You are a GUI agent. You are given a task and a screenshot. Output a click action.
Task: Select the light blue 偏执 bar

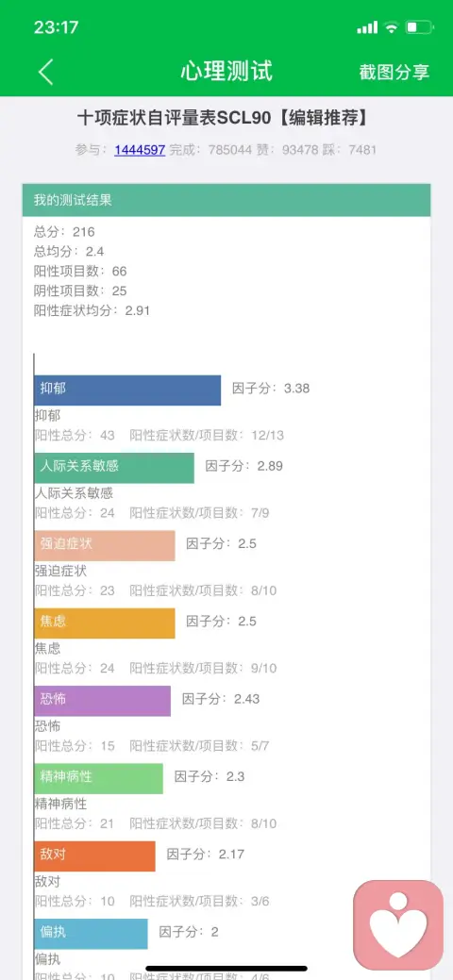point(91,934)
